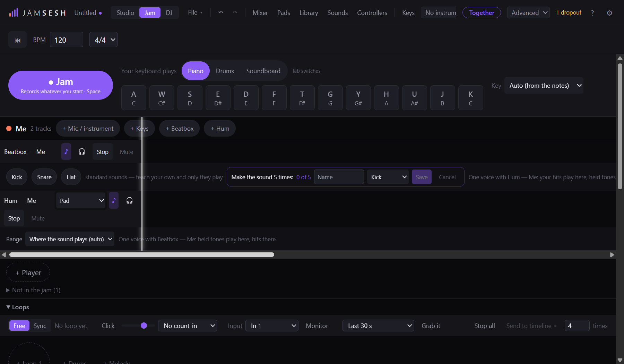Stop the Beatbox — Me track
The width and height of the screenshot is (624, 364).
103,152
